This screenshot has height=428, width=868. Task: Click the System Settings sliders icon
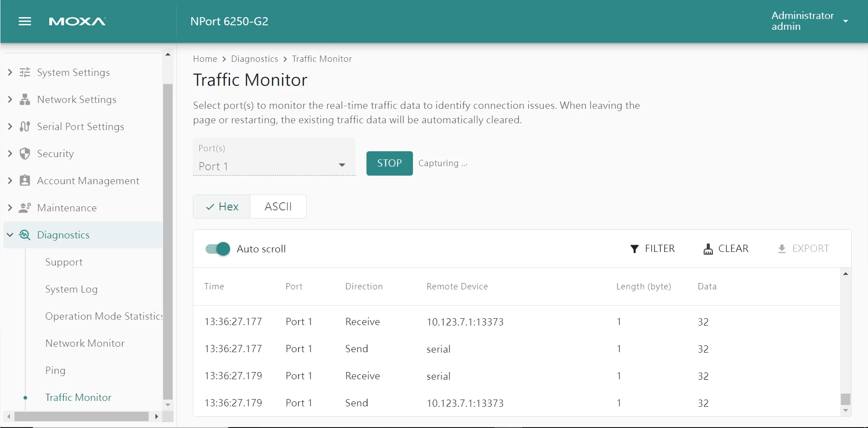pyautogui.click(x=25, y=72)
